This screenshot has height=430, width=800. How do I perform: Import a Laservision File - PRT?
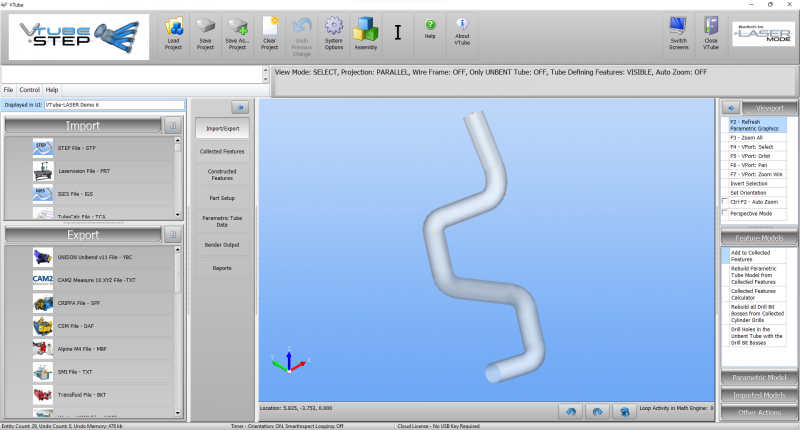(90, 171)
